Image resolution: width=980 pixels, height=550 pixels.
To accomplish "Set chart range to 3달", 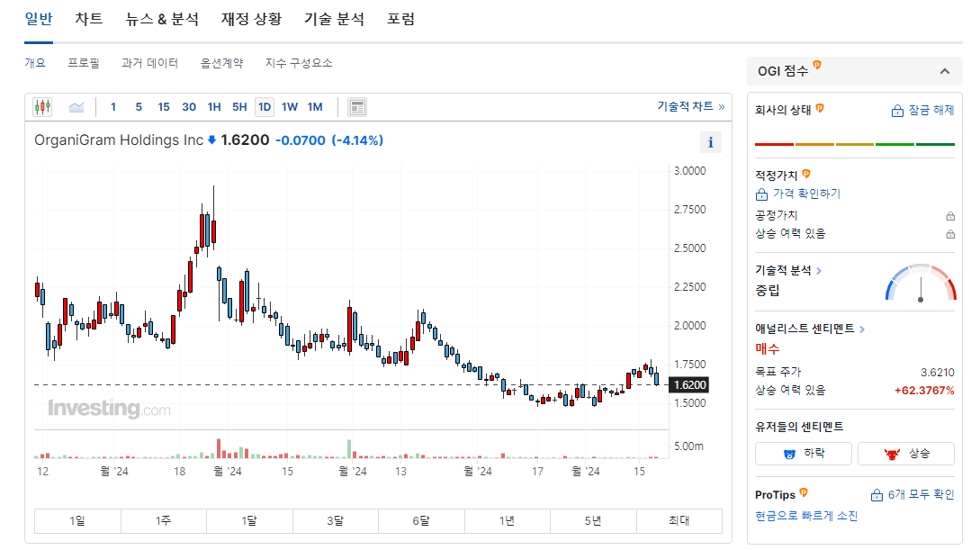I will (x=335, y=520).
